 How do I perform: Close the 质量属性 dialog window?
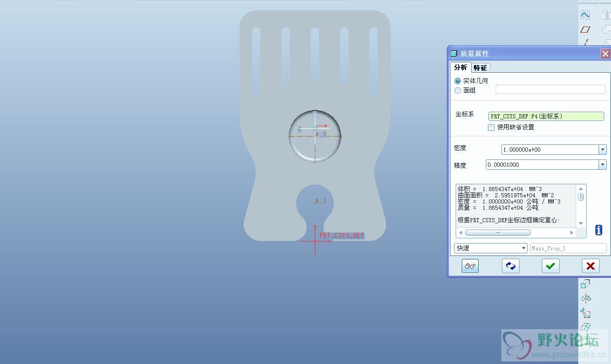point(605,53)
